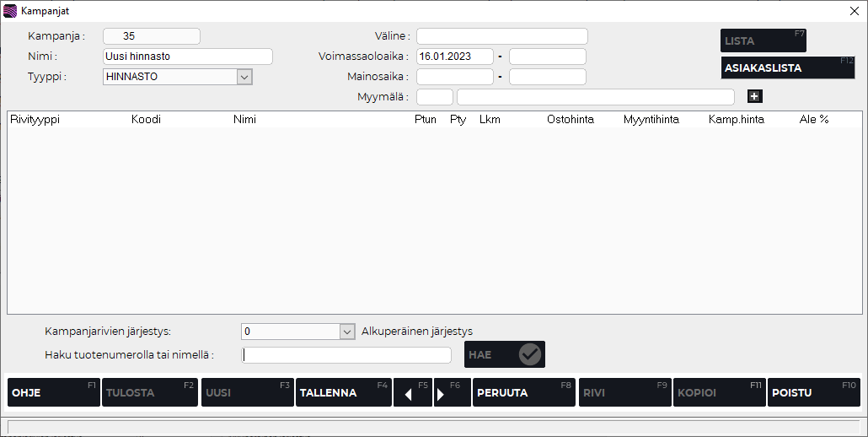
Task: Click the Väline input field
Action: 501,36
